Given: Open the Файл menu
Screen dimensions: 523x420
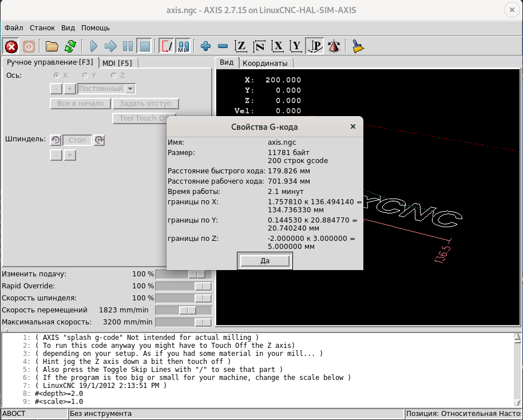Looking at the screenshot, I should point(14,27).
